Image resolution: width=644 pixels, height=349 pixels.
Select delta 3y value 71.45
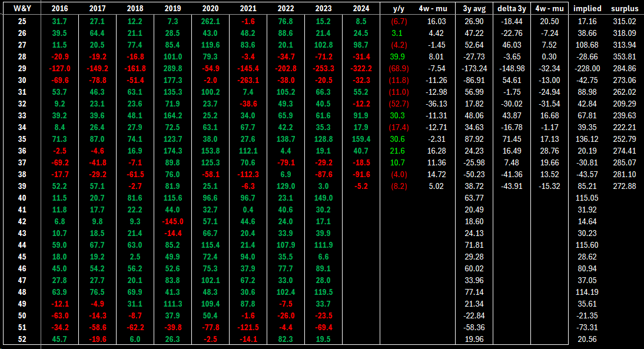512,139
